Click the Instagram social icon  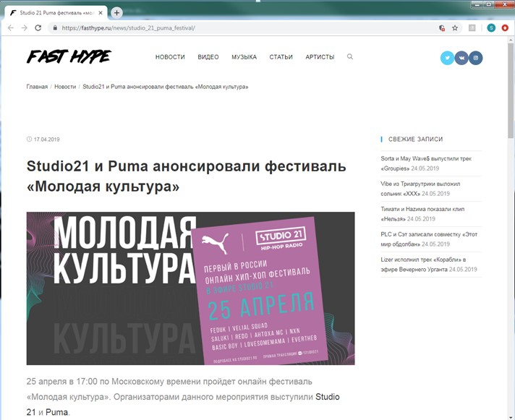tap(476, 58)
